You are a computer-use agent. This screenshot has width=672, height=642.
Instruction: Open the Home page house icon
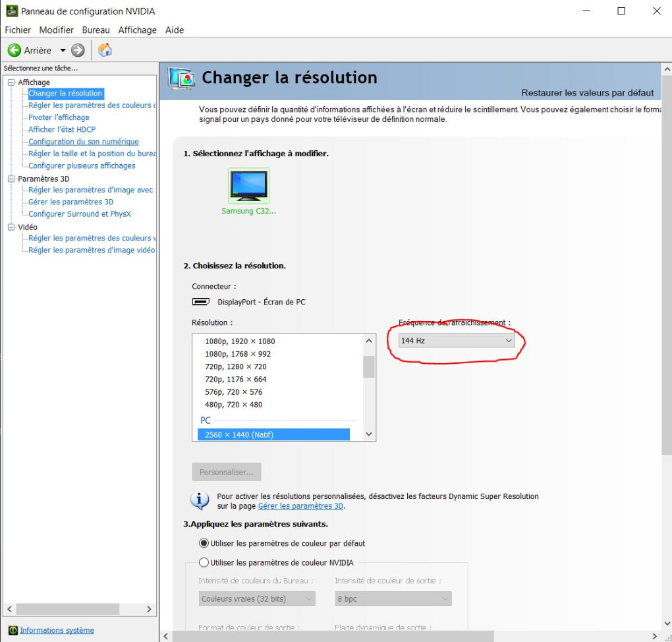105,50
